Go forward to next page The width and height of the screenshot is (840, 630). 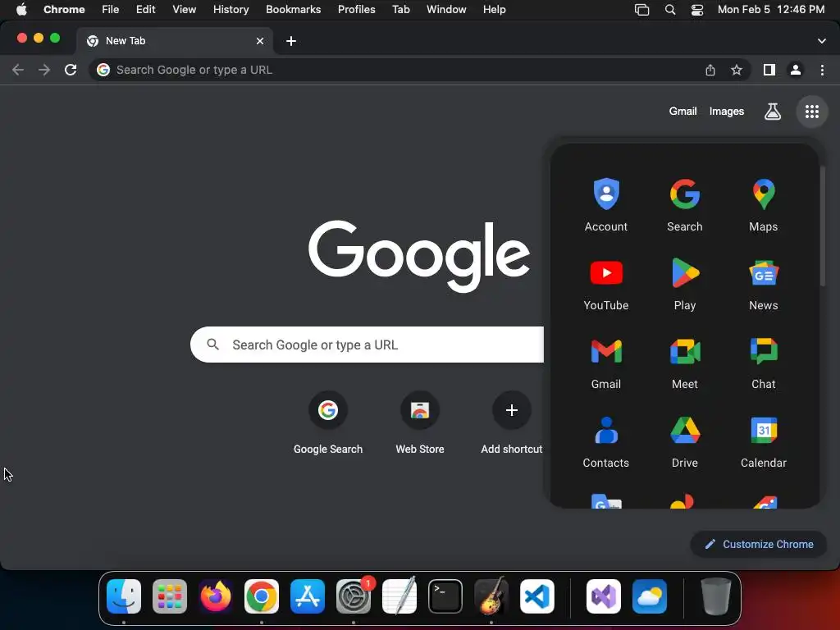point(44,70)
